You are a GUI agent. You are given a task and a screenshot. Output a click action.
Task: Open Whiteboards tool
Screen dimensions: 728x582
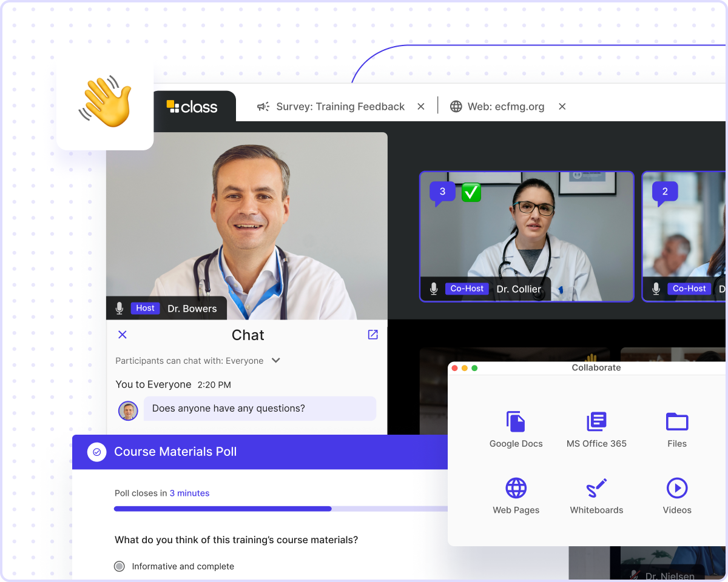click(596, 495)
